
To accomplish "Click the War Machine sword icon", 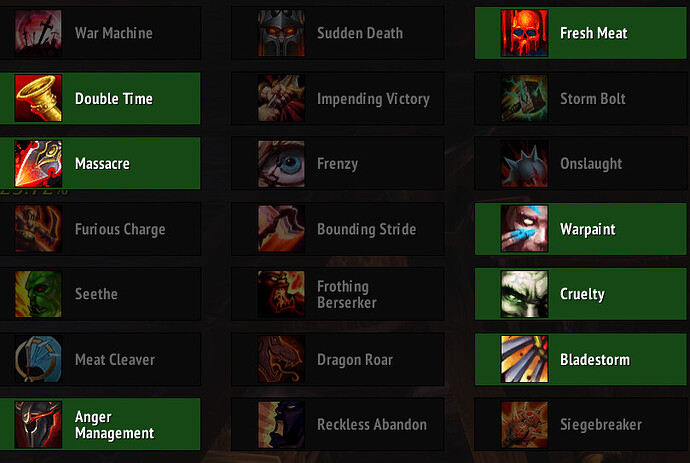I will [x=38, y=33].
